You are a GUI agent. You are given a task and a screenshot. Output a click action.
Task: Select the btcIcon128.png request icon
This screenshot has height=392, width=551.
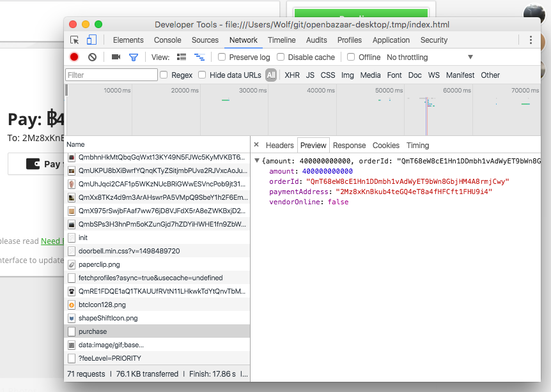coord(72,305)
